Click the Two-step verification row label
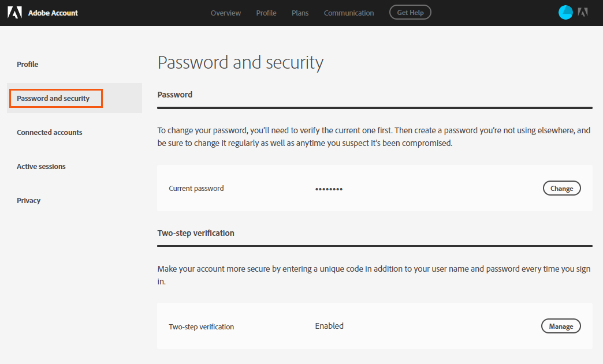This screenshot has width=603, height=364. click(x=201, y=327)
